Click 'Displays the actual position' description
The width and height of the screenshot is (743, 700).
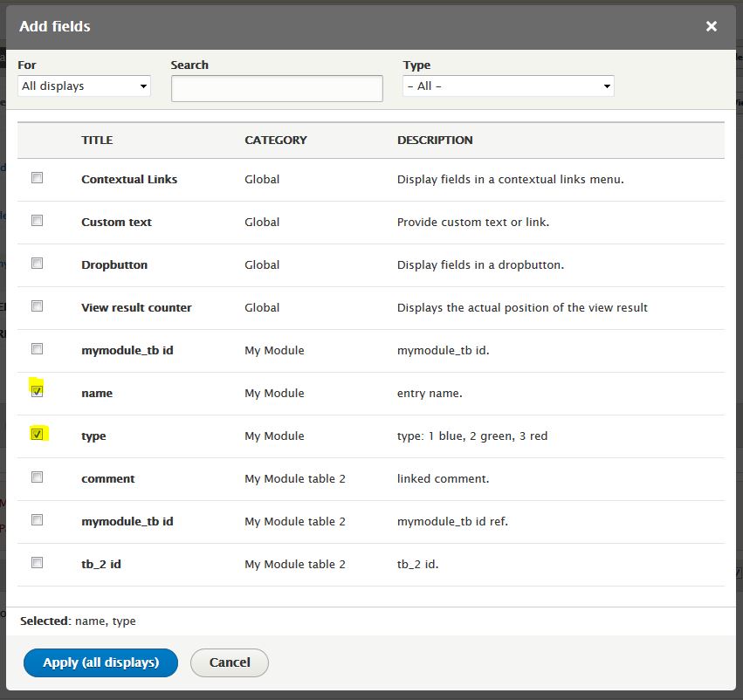coord(522,308)
